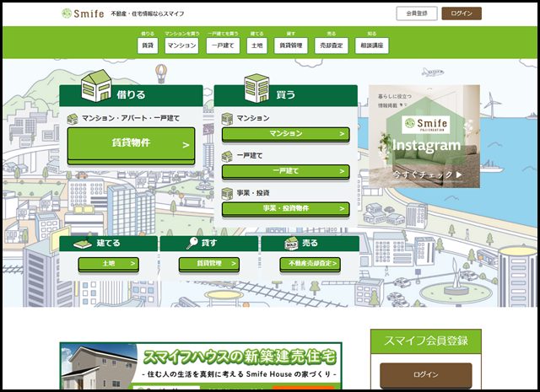Screen dimensions: 540x392
Task: Open the green 一戸建て purchase button
Action: point(285,172)
